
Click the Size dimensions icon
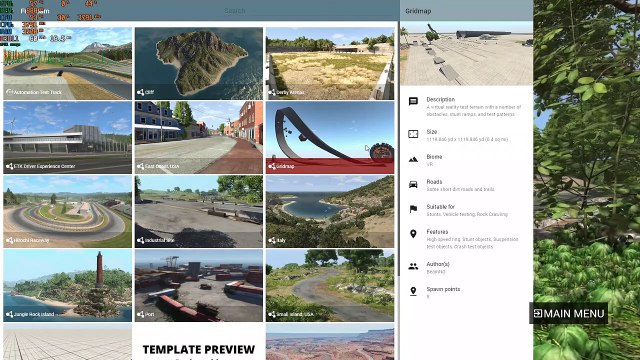[413, 134]
